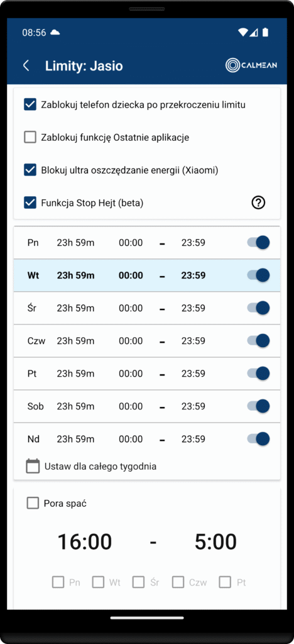Tap the calendar icon for whole week
294x644 pixels.
point(33,466)
